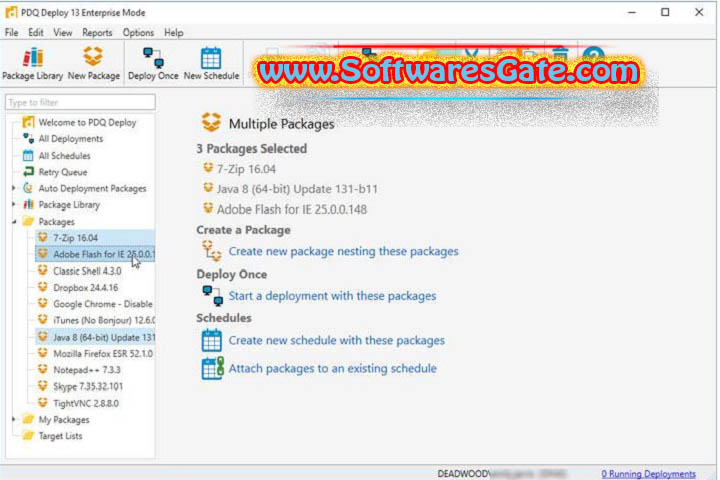Select the Notepad++ 7.3.3 package
Viewport: 720px width, 480px height.
(x=87, y=370)
